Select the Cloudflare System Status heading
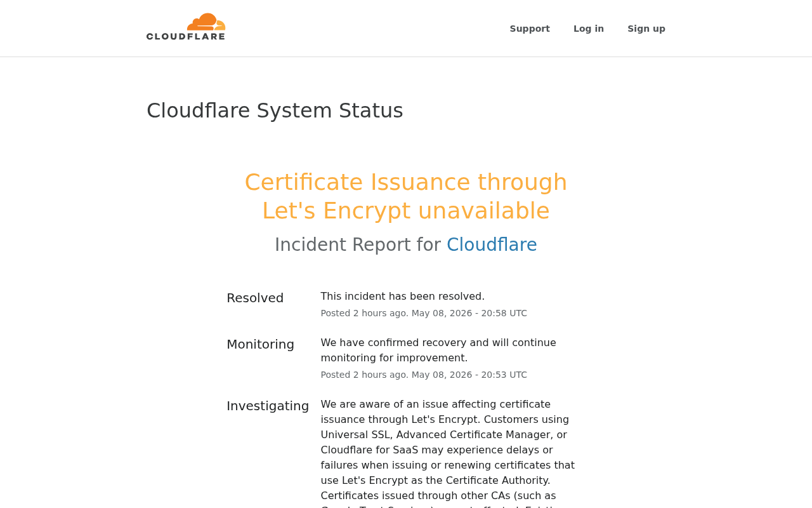Image resolution: width=812 pixels, height=508 pixels. (x=275, y=110)
